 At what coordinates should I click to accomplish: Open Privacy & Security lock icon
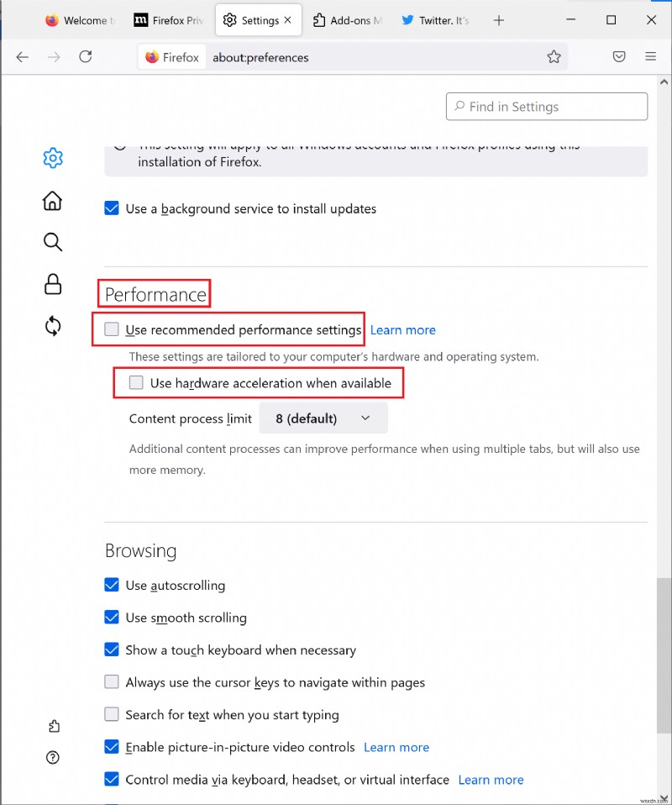[53, 284]
